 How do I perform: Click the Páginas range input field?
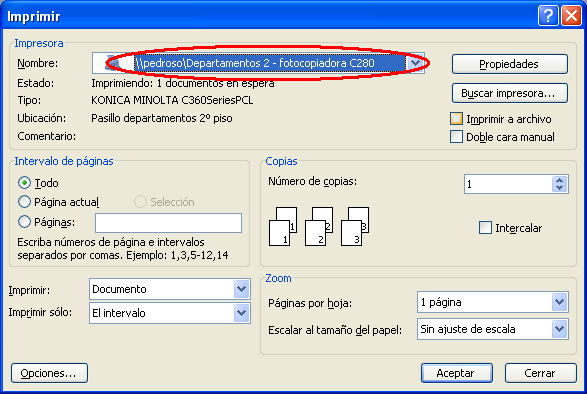click(168, 223)
